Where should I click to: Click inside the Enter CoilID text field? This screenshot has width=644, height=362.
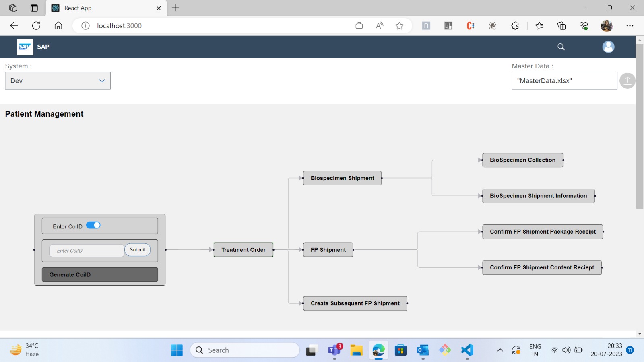click(x=87, y=250)
